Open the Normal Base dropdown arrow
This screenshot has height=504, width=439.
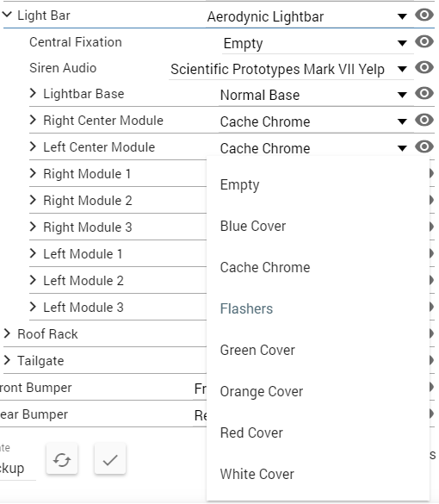coord(402,95)
